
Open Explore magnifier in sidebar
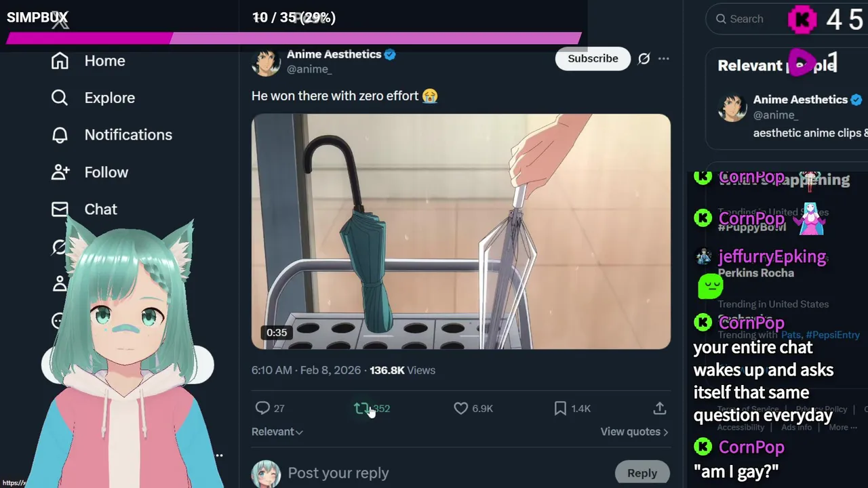(60, 98)
